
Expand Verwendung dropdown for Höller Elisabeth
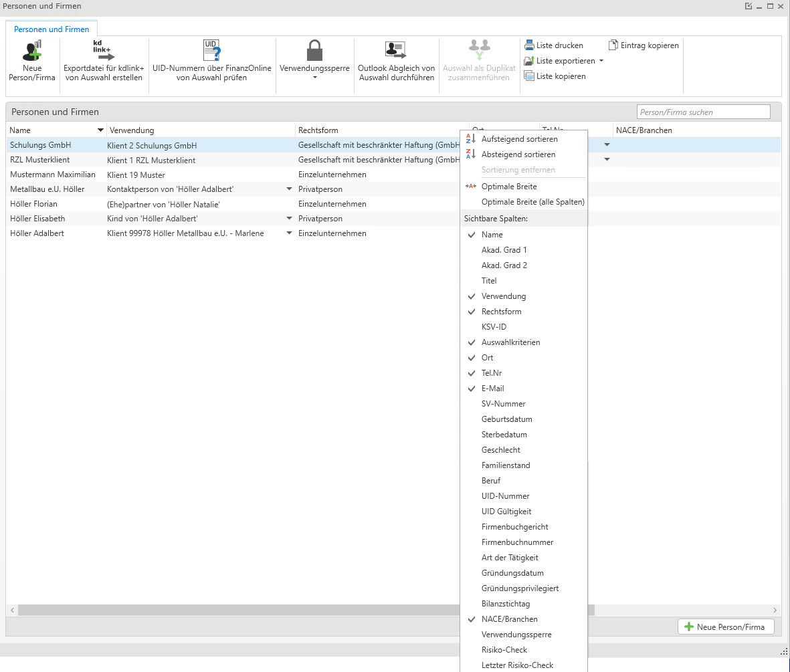(x=289, y=219)
